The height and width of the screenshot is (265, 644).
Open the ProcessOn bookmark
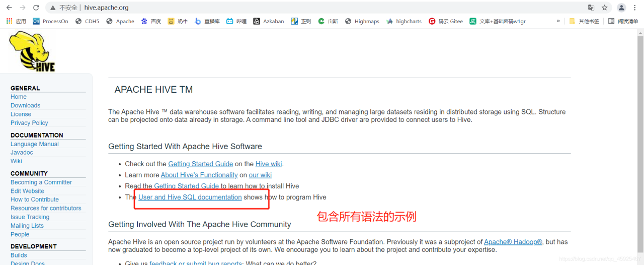[x=50, y=21]
